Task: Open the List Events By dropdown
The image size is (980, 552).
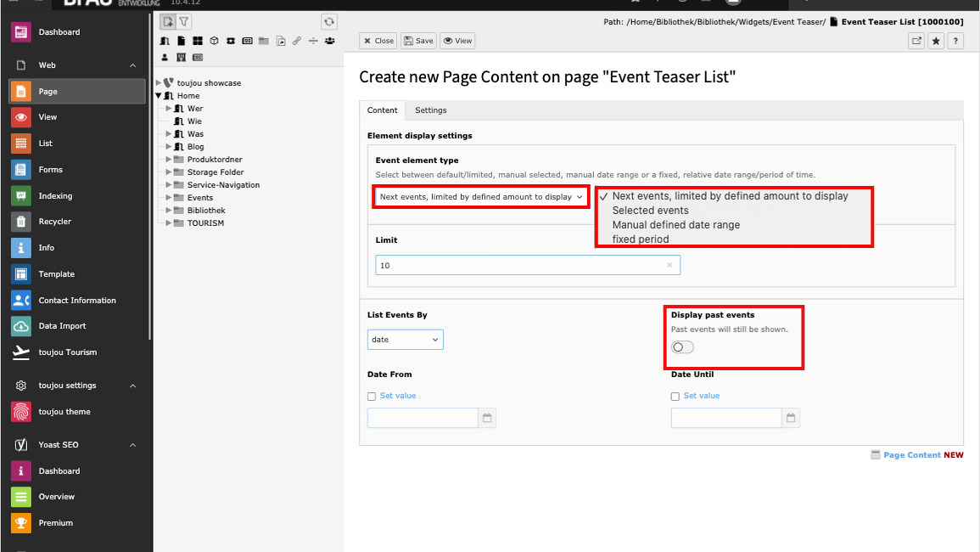Action: [x=406, y=340]
